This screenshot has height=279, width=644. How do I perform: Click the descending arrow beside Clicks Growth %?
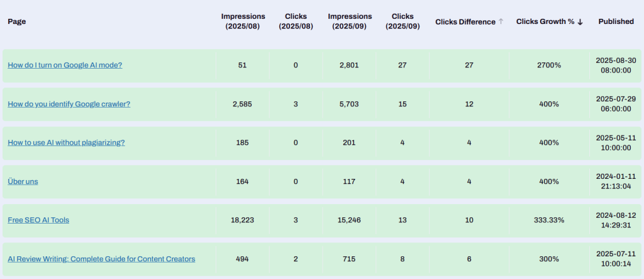580,21
